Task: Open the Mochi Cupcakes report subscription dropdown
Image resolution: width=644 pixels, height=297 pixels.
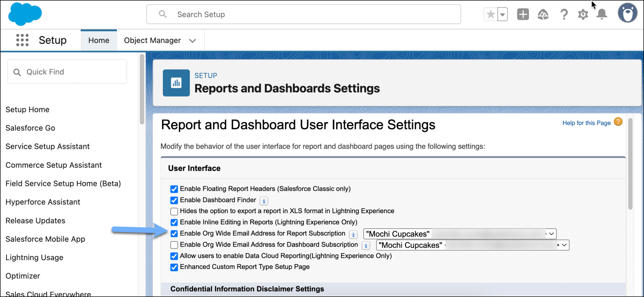Action: coord(551,234)
